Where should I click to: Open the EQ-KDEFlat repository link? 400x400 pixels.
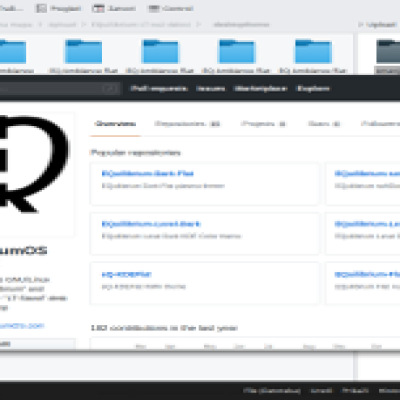click(127, 274)
